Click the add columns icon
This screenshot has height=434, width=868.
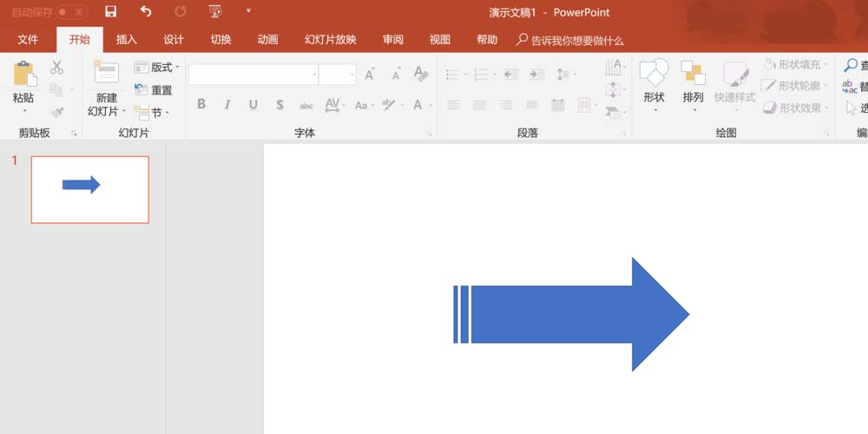tap(586, 105)
